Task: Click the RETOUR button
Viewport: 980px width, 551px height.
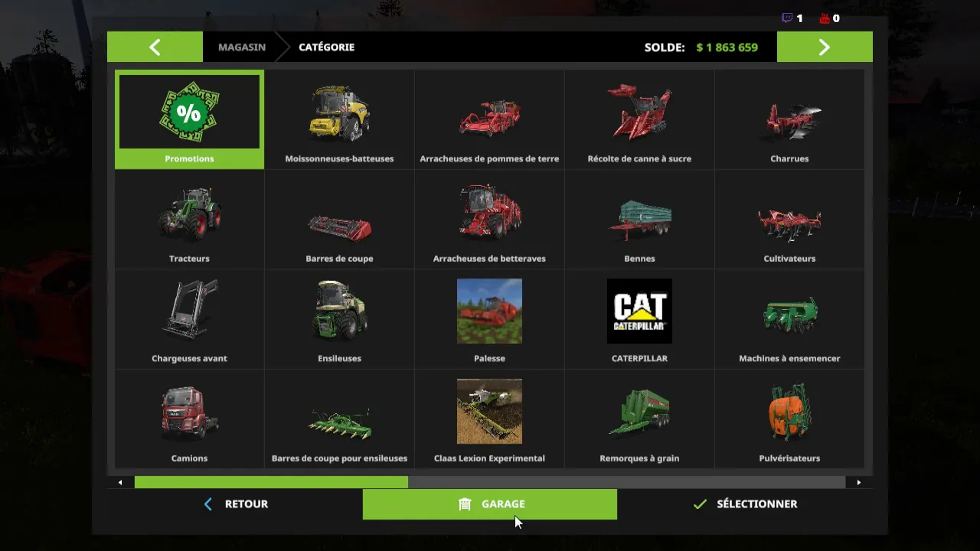Action: (x=235, y=504)
